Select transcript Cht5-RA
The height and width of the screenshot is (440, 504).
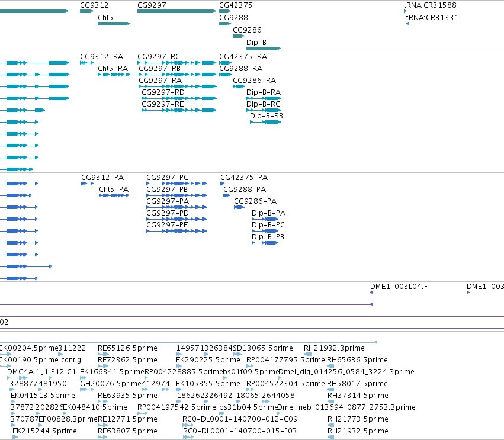(x=114, y=75)
